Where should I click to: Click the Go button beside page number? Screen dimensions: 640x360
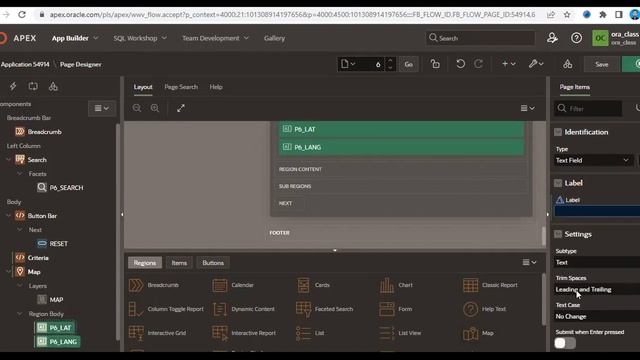[x=409, y=64]
